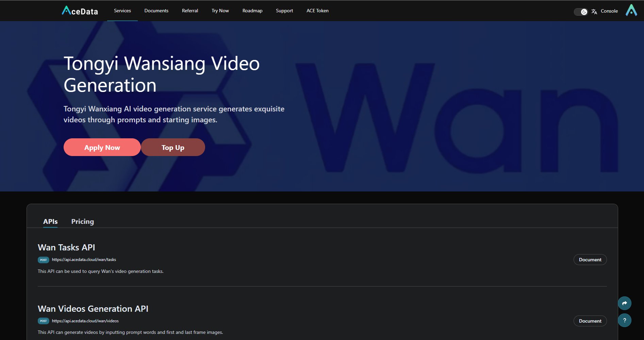Open the user avatar at top right

631,11
